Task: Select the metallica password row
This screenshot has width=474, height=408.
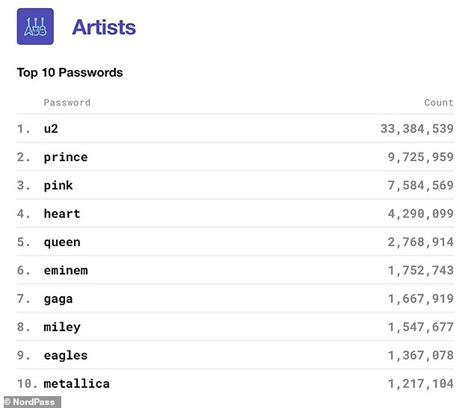Action: coord(235,384)
